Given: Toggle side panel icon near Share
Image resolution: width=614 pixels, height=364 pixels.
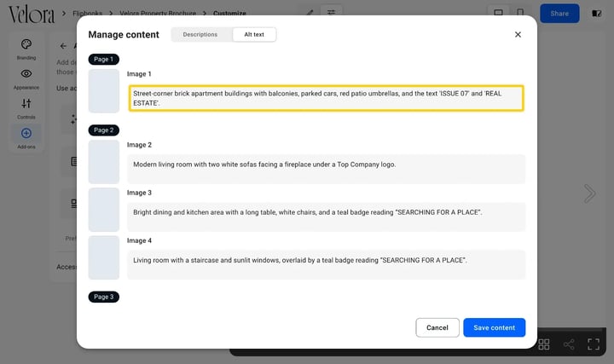Looking at the screenshot, I should [596, 14].
